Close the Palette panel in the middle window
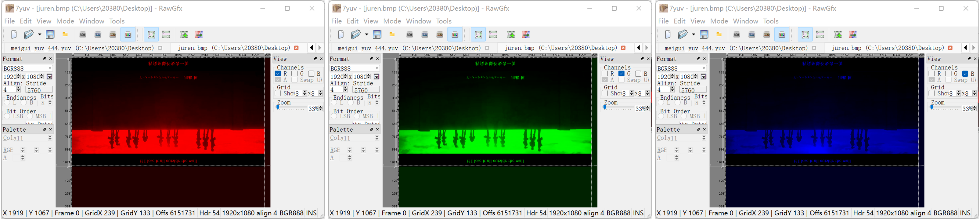The width and height of the screenshot is (980, 219). (377, 130)
